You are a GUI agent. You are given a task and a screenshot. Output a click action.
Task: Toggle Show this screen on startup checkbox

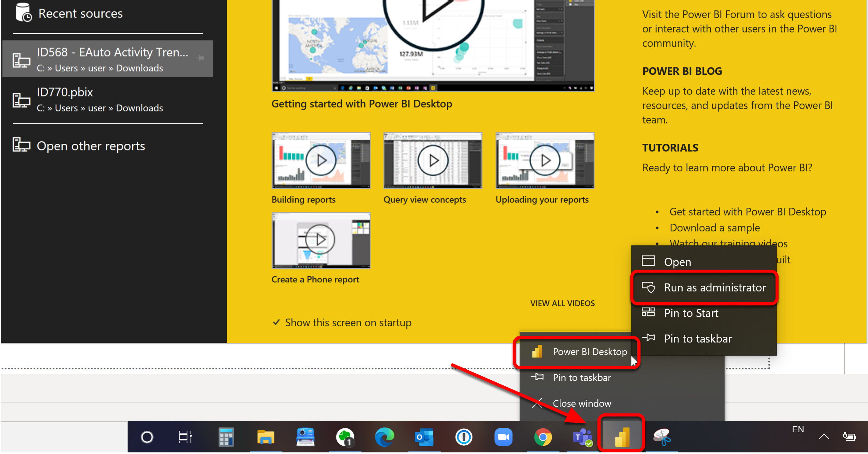pos(276,322)
